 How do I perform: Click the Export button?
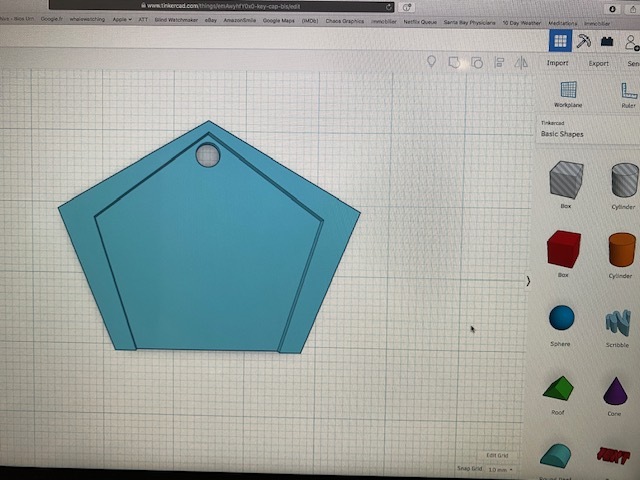(x=598, y=63)
